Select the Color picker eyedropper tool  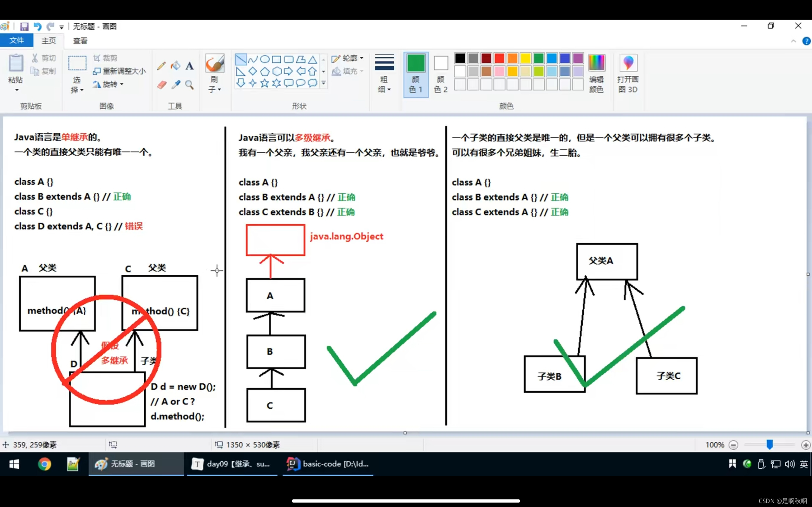click(175, 85)
